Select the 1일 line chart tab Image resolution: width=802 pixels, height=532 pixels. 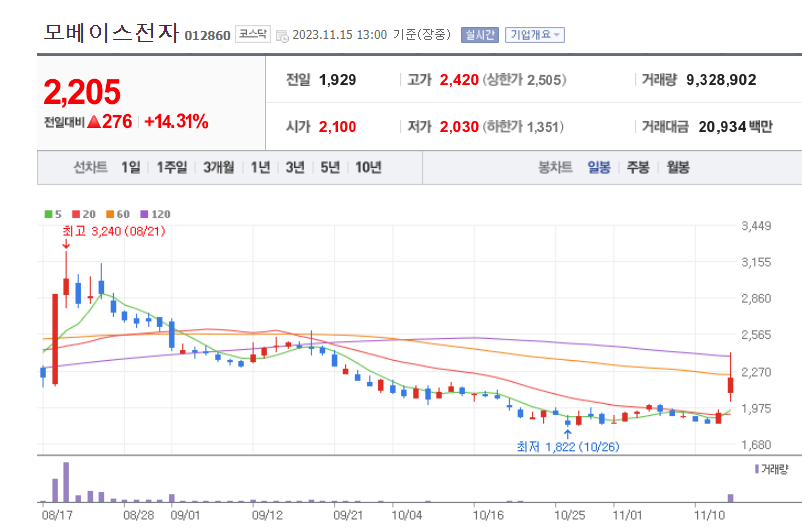point(130,167)
